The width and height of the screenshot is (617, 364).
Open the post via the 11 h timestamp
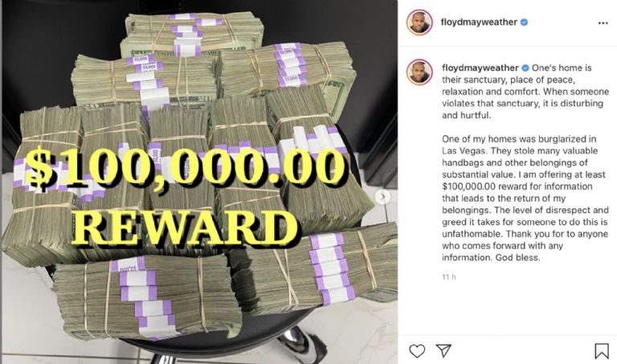[448, 277]
